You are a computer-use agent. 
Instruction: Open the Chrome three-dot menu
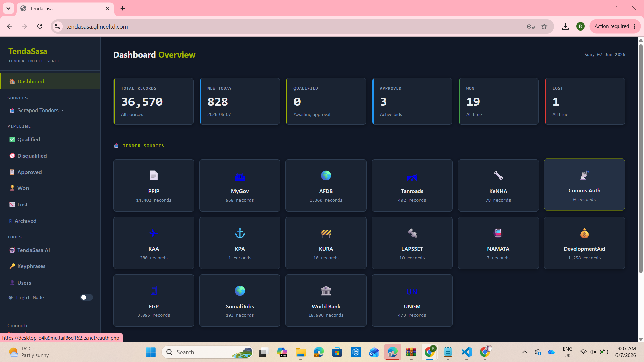coord(634,26)
